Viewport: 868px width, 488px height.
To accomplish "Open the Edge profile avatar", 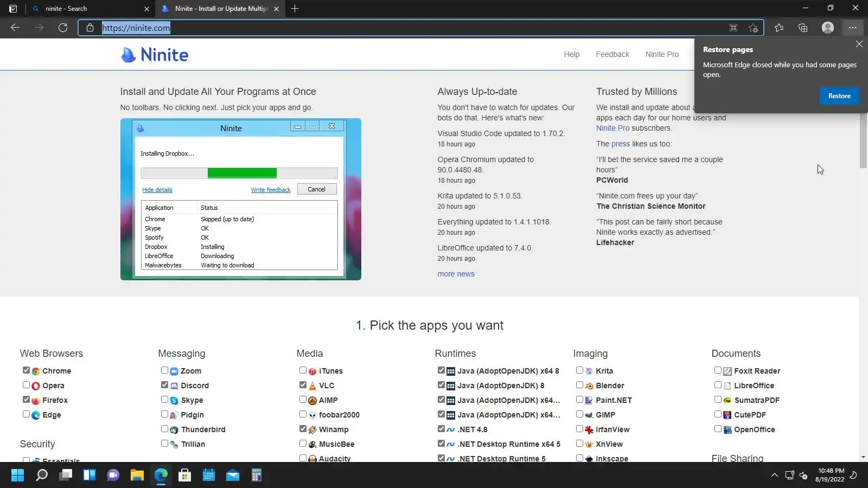I will pyautogui.click(x=827, y=28).
